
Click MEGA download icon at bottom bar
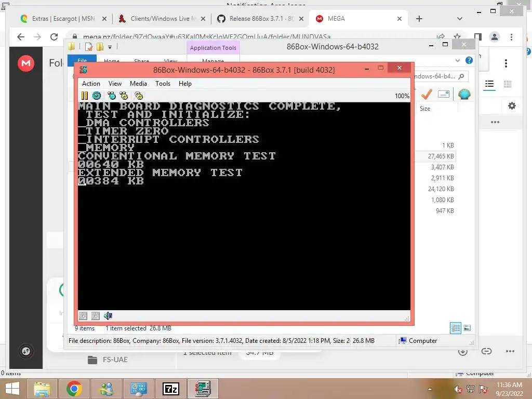(x=463, y=351)
